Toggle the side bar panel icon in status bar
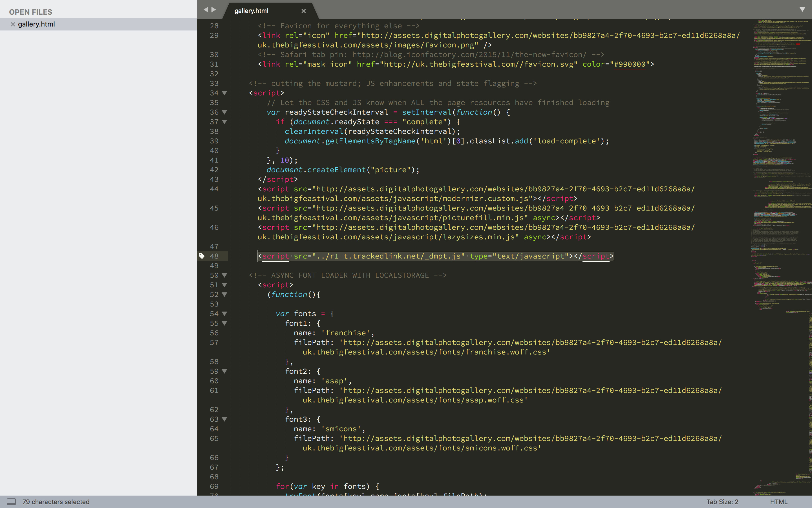 (x=11, y=502)
